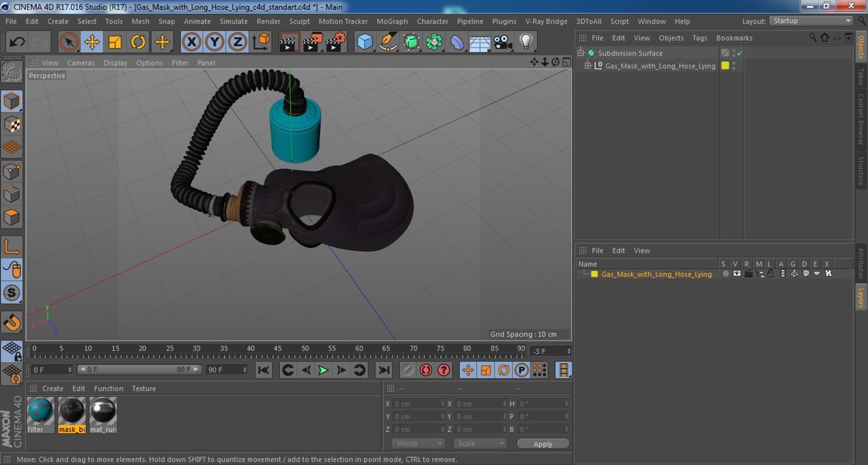The height and width of the screenshot is (465, 868).
Task: Collapse the Subdivision Surface tree item
Action: (581, 52)
